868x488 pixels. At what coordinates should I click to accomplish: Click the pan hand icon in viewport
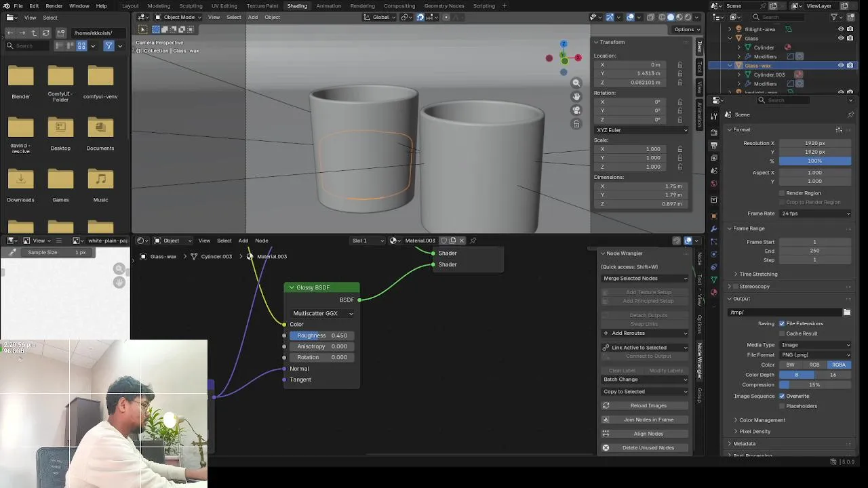576,96
